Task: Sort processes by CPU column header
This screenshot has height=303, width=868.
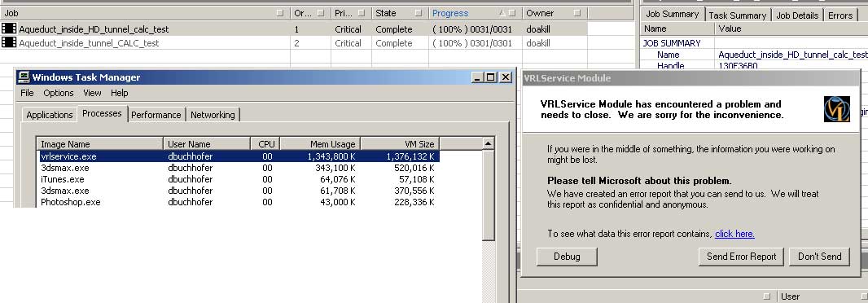Action: (x=265, y=144)
